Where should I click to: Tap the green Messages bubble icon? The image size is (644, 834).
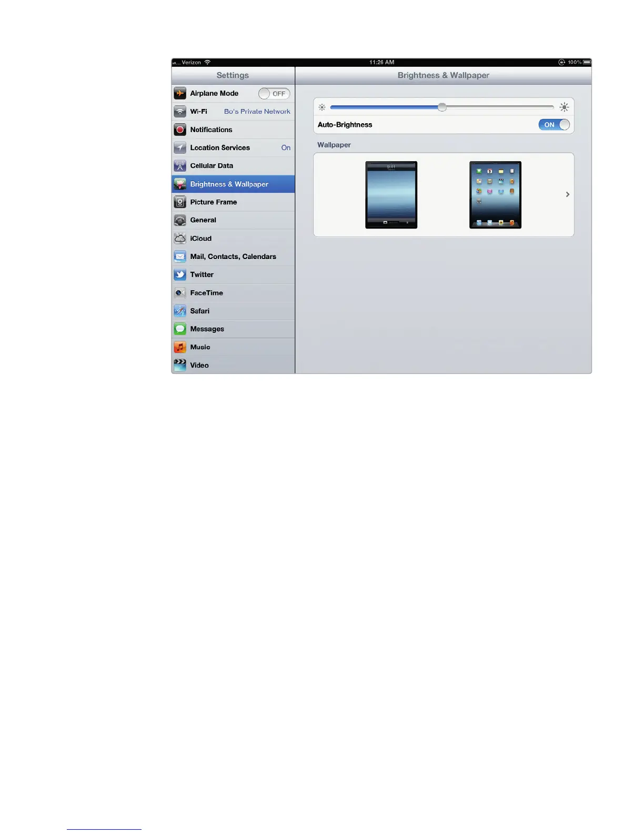(180, 329)
